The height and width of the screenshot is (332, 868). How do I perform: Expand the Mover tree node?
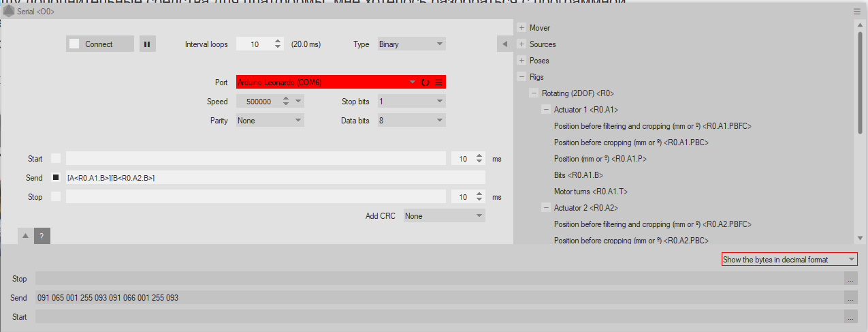(x=521, y=28)
